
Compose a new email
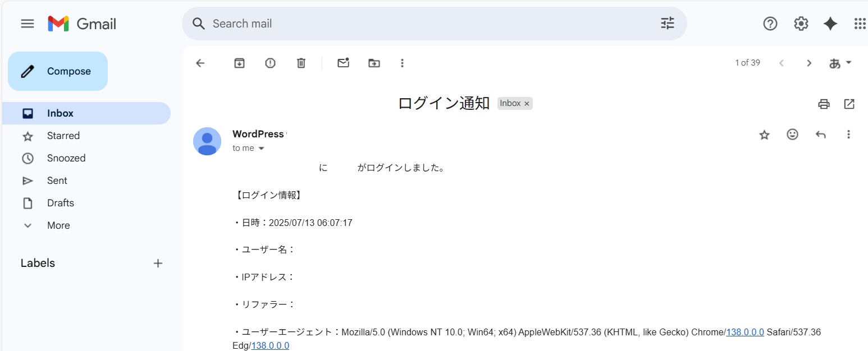pyautogui.click(x=58, y=71)
